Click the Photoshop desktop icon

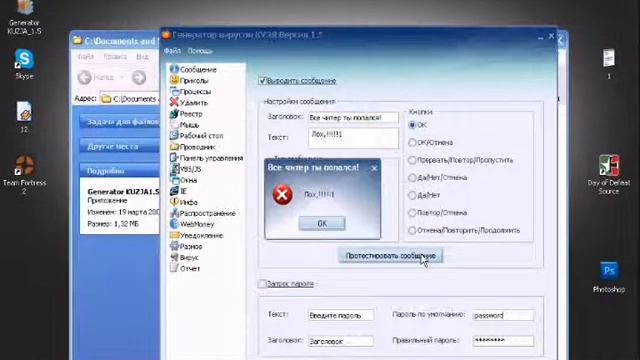pyautogui.click(x=609, y=271)
